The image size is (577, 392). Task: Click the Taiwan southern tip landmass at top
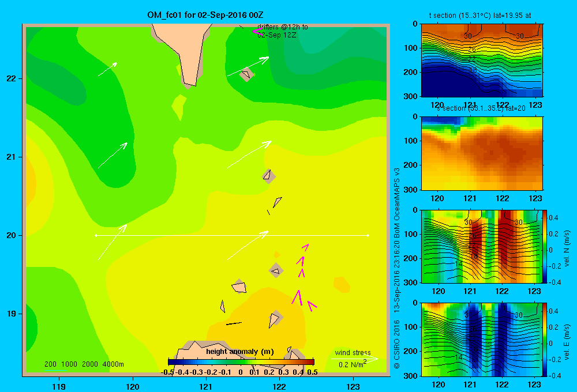(x=186, y=51)
